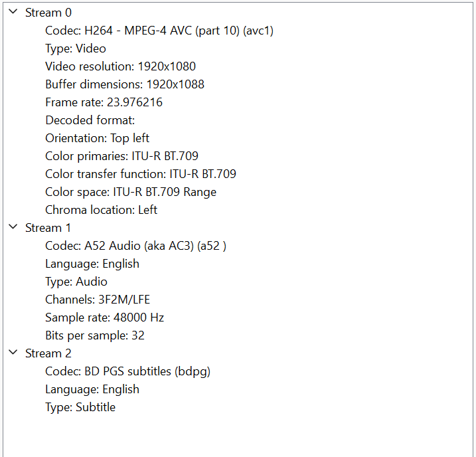Collapse the Stream 1 chevron

(x=13, y=227)
